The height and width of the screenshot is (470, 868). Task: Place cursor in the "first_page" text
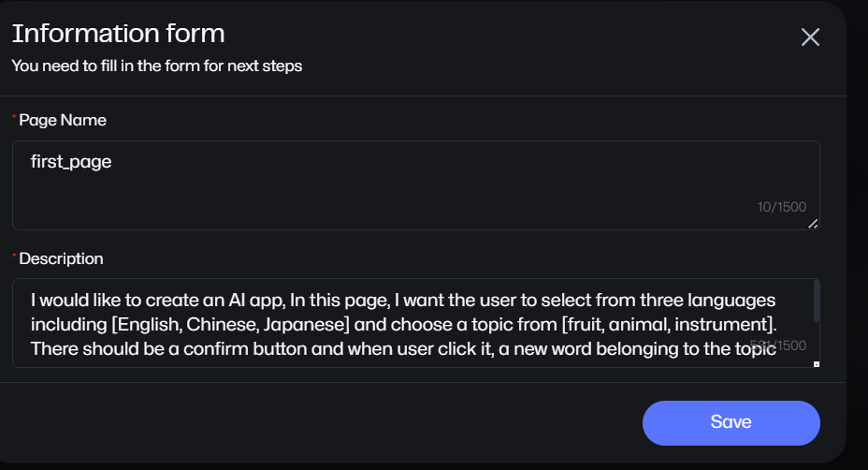[x=71, y=162]
